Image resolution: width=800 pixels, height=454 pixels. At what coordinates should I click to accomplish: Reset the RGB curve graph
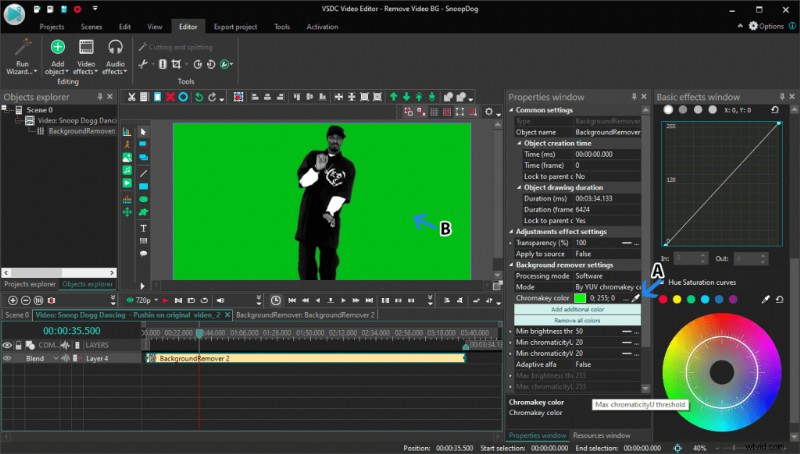pos(774,110)
